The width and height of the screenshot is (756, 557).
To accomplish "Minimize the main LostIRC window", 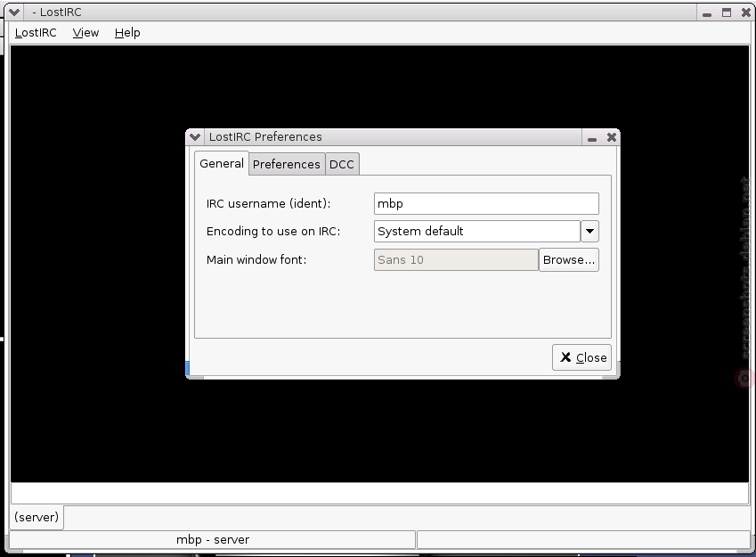I will 707,13.
